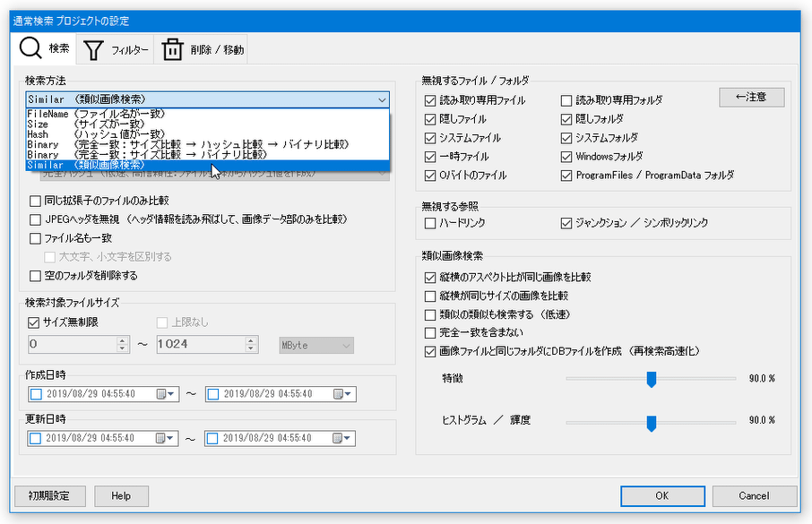Open calendar for 更新日時 end date
This screenshot has width=812, height=524.
coord(342,438)
